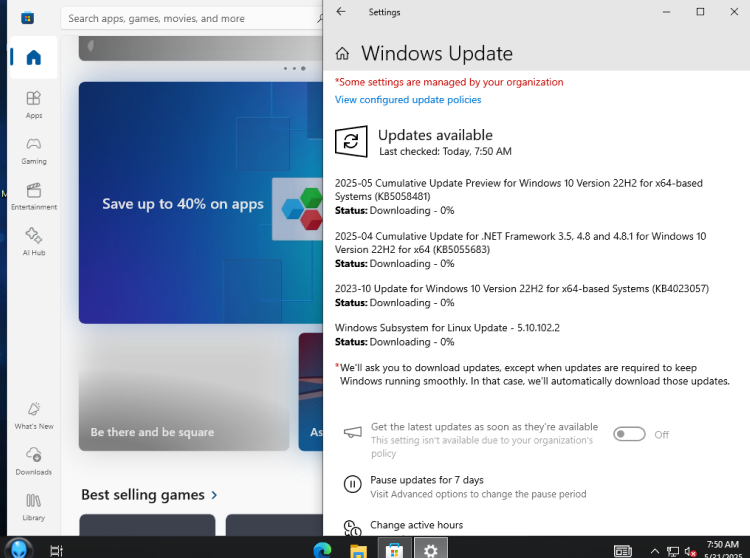Click the Windows Update page title
Screen dimensions: 750x558
pyautogui.click(x=437, y=53)
